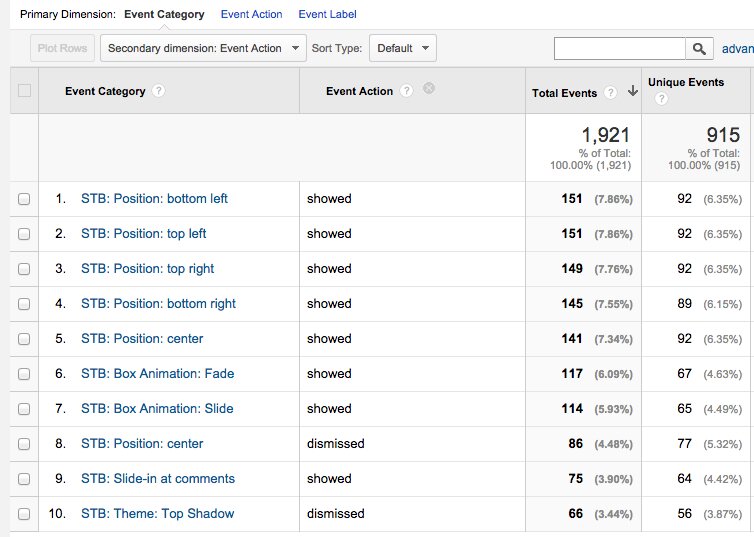Open help icon next to Event Action

click(x=406, y=91)
